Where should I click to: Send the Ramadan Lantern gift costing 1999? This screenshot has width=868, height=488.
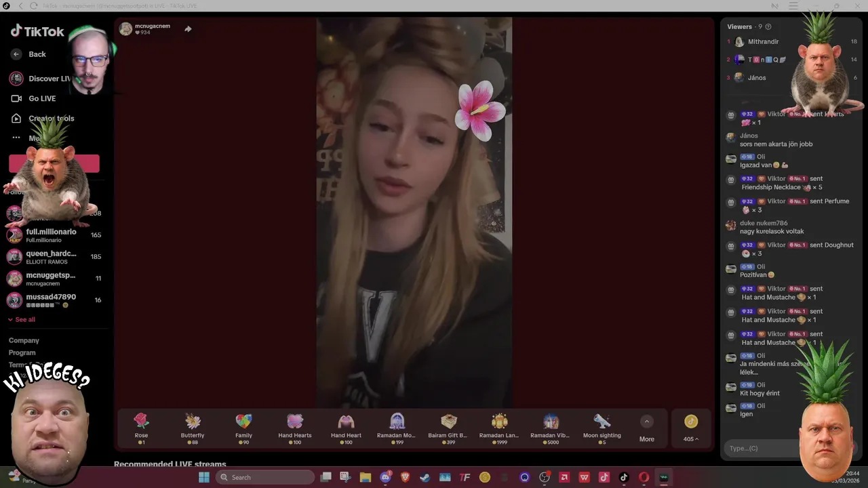coord(500,428)
